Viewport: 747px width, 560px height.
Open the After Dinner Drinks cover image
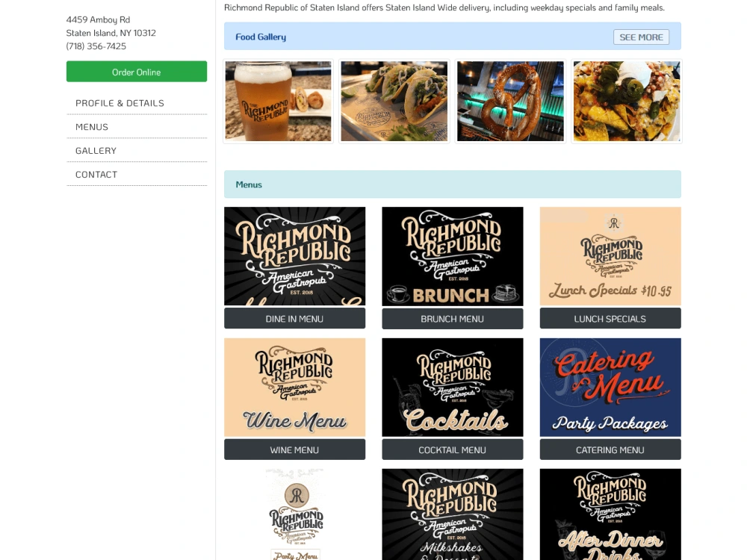[x=610, y=514]
